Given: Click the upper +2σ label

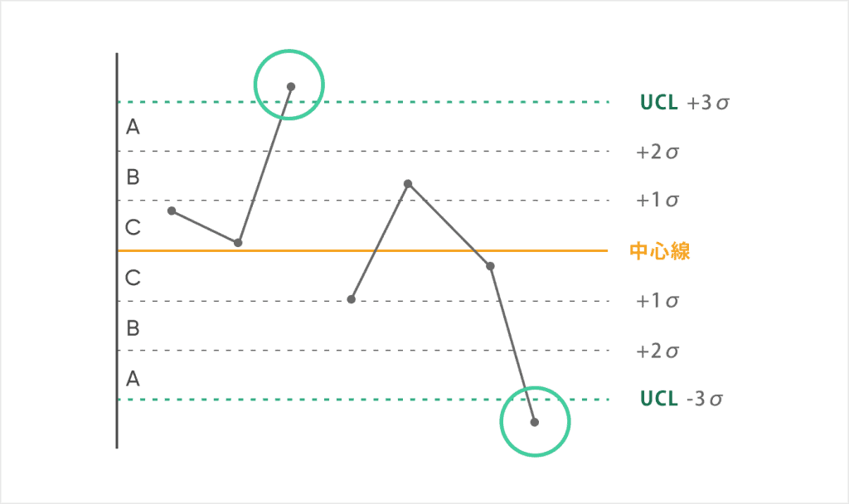Looking at the screenshot, I should tap(657, 153).
